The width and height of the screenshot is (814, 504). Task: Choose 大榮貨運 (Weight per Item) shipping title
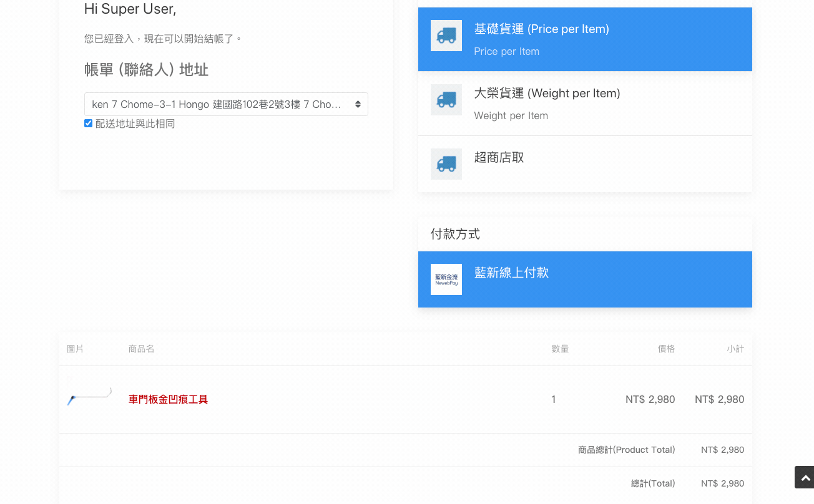pyautogui.click(x=547, y=93)
